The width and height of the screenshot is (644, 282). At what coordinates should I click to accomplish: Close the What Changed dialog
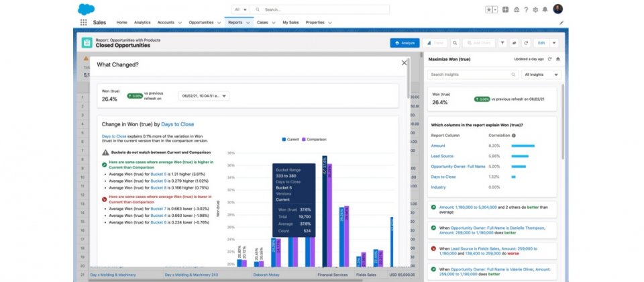(x=404, y=63)
